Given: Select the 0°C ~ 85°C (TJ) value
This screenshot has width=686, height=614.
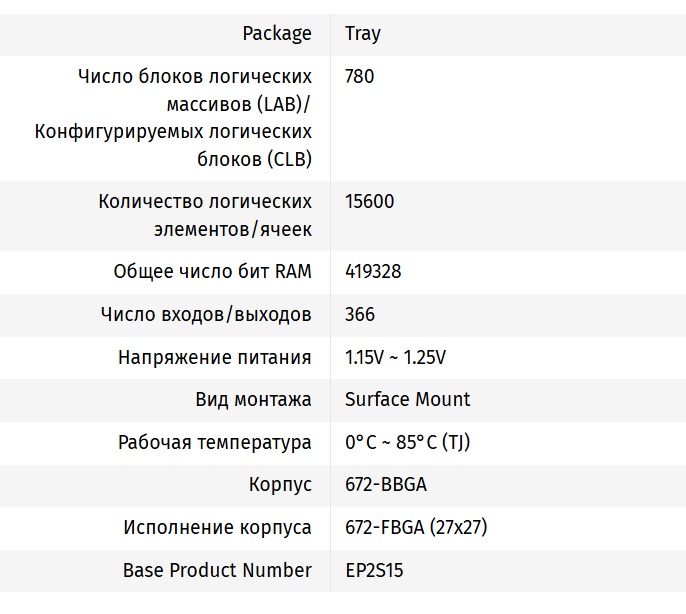Looking at the screenshot, I should click(x=406, y=443).
